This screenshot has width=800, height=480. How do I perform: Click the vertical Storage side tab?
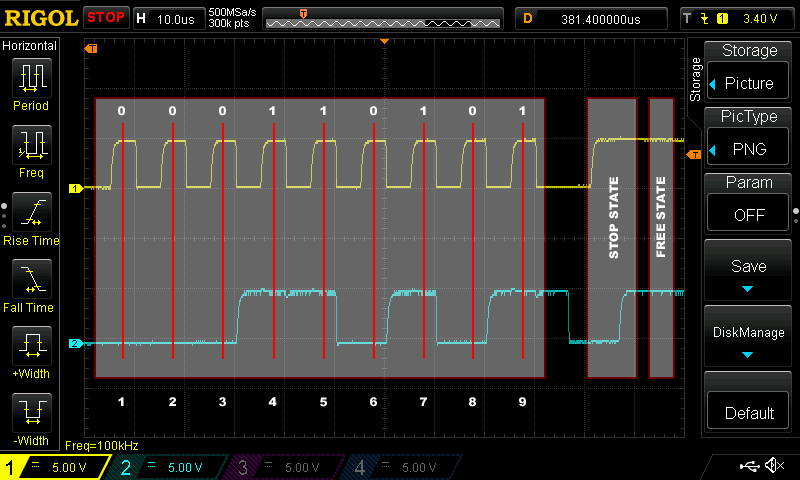point(695,79)
